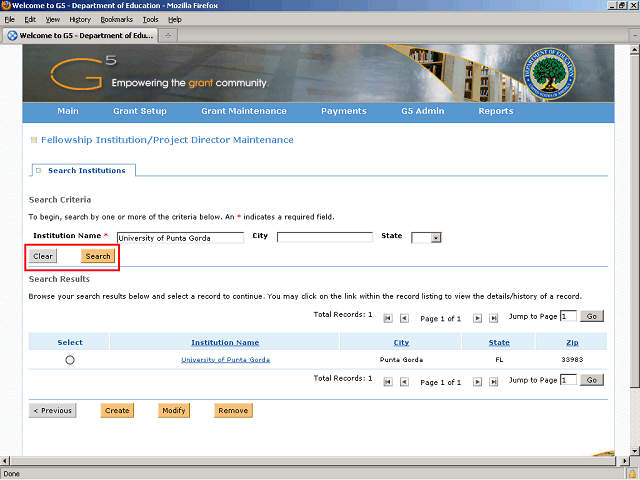Click the FL state cell

point(499,360)
